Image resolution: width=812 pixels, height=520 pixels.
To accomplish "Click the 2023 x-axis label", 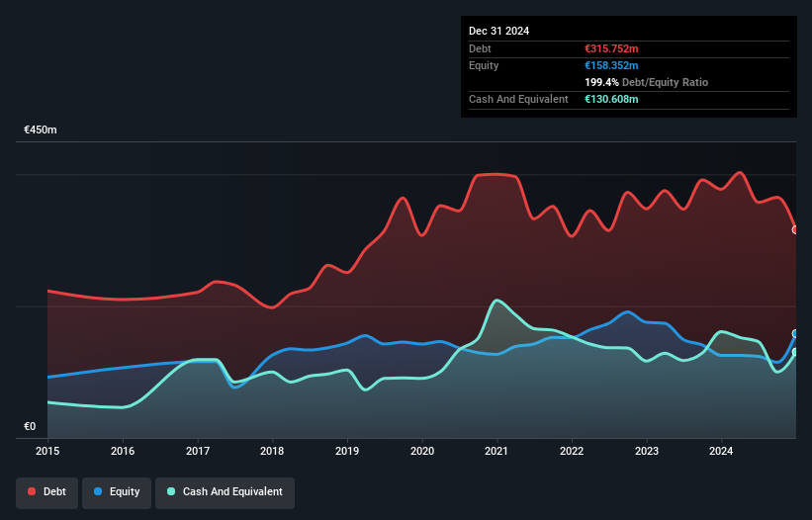I will [x=647, y=451].
